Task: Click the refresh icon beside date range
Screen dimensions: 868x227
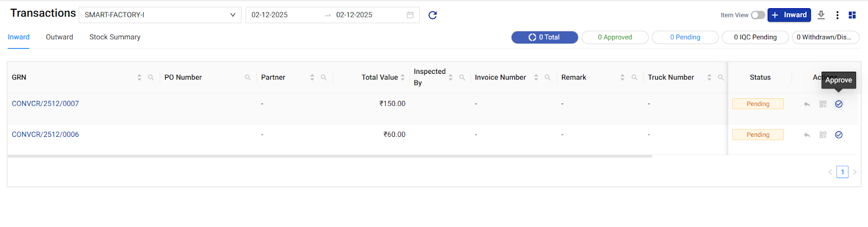Action: (432, 15)
